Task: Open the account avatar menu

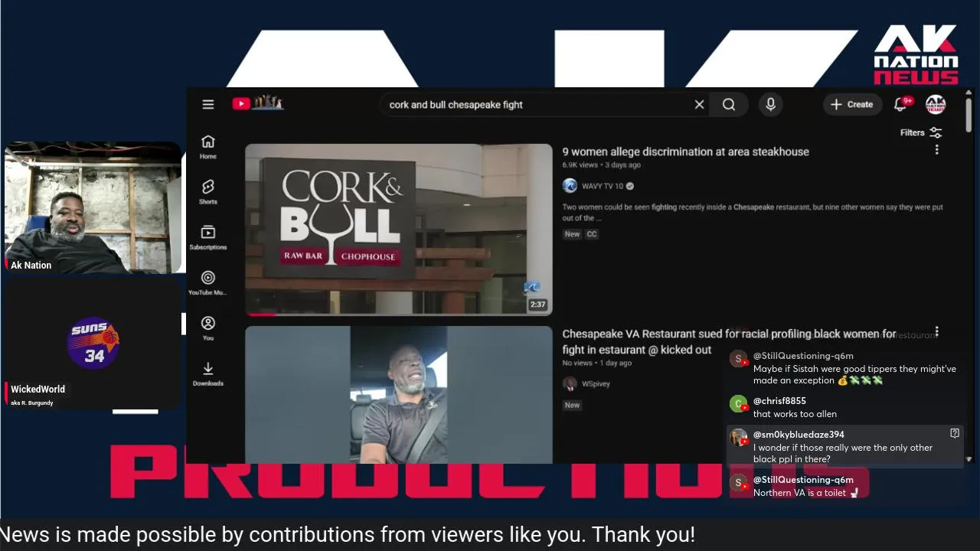Action: pos(936,105)
